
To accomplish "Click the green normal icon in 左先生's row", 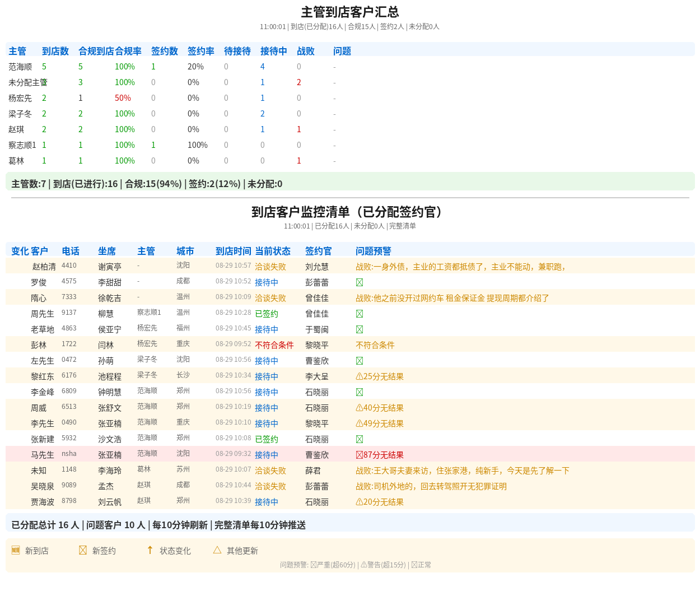I will coord(360,361).
